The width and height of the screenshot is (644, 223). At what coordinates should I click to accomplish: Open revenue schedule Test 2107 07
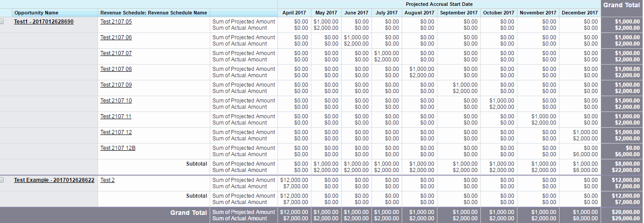[116, 53]
